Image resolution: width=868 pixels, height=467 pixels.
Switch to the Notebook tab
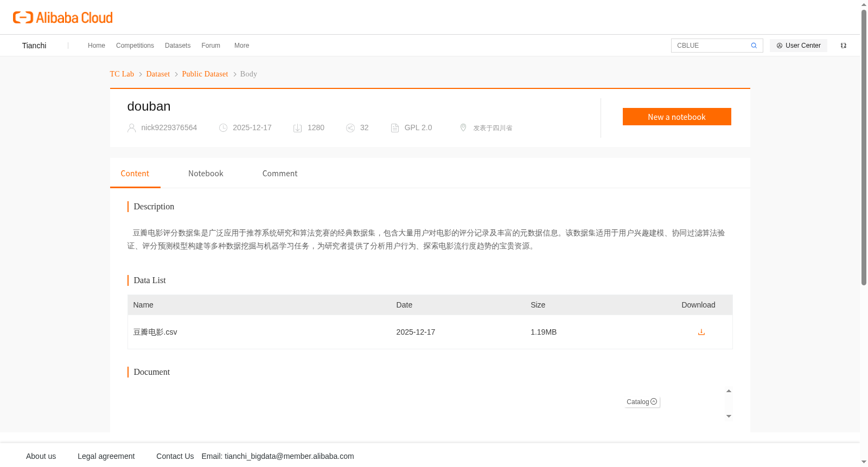[206, 174]
